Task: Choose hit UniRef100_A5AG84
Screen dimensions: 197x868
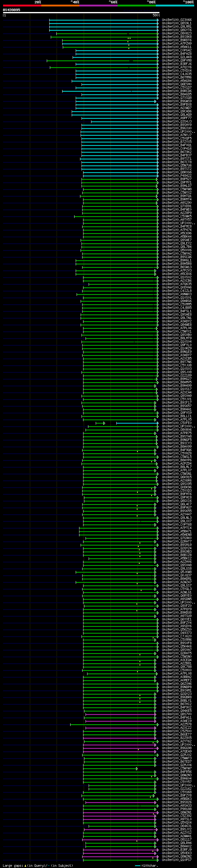Action: [176, 81]
